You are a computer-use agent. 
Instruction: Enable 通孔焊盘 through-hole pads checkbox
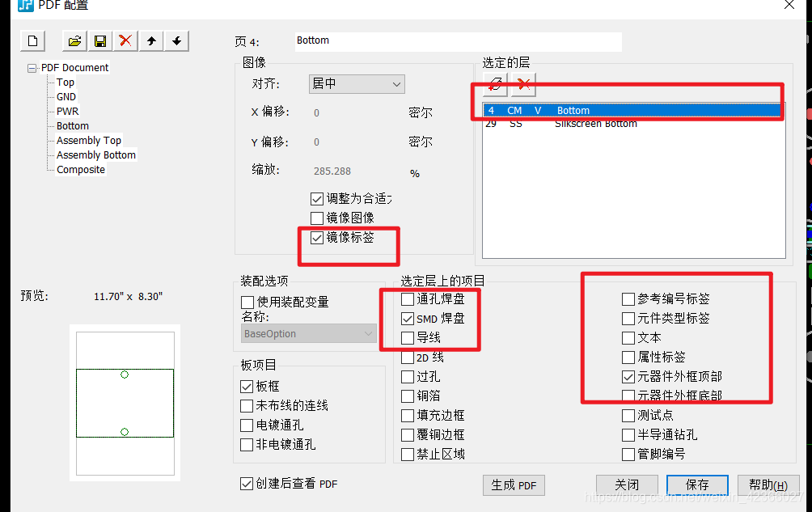(x=408, y=299)
